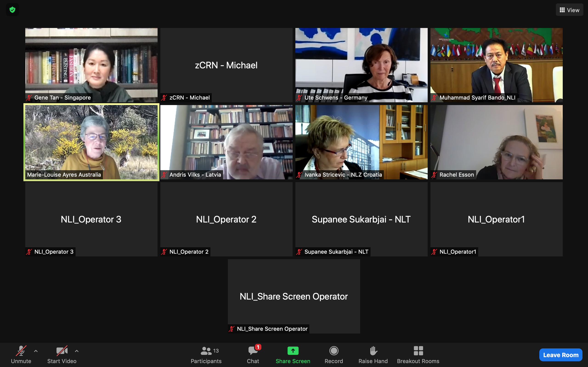Click the Leave Room button
The height and width of the screenshot is (367, 588).
tap(560, 355)
